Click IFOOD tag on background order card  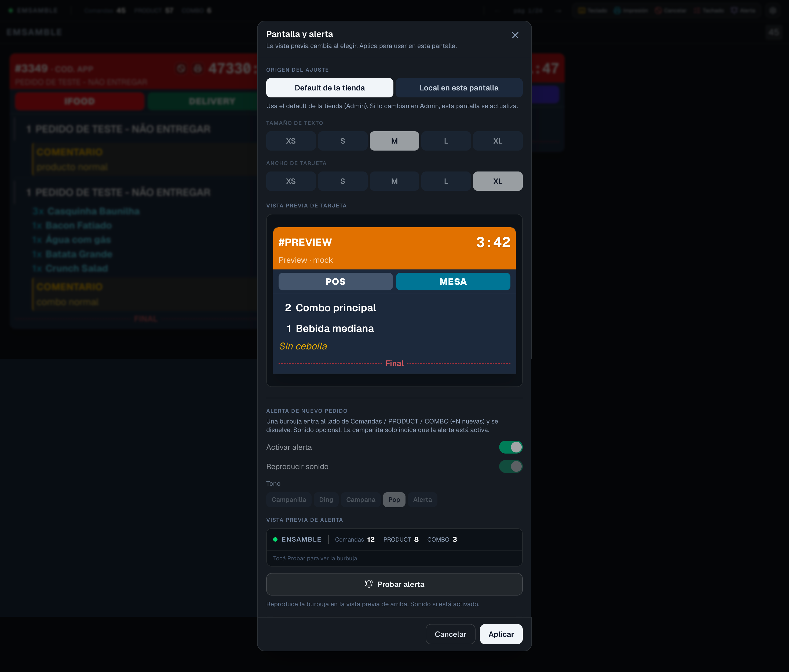coord(80,101)
